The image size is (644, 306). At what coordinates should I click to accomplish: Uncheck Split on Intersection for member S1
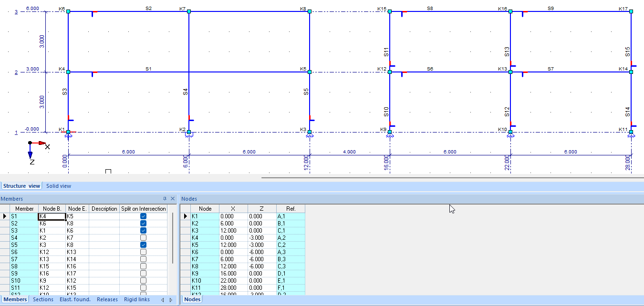(x=143, y=216)
